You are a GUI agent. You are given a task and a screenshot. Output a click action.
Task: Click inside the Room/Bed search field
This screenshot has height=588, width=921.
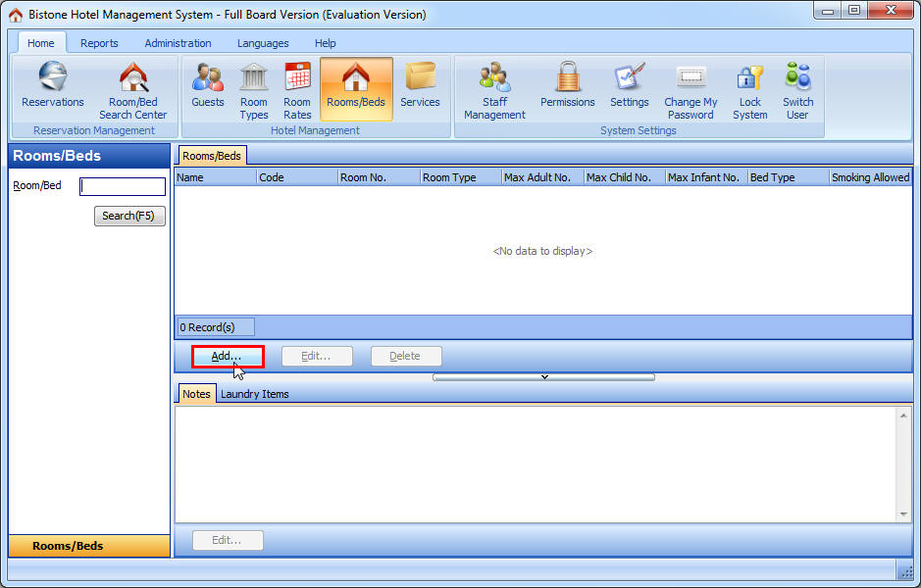(123, 185)
